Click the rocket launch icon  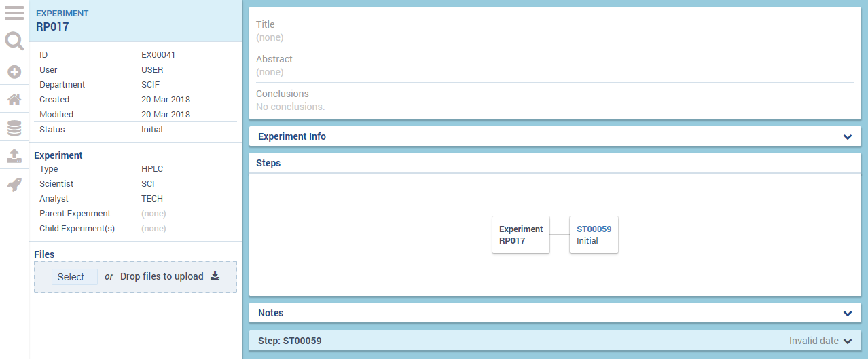click(14, 184)
